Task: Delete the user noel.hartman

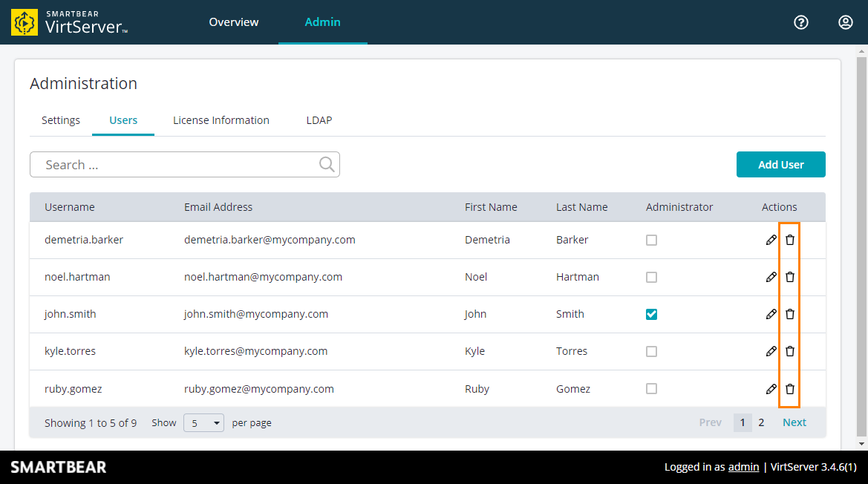Action: (789, 276)
